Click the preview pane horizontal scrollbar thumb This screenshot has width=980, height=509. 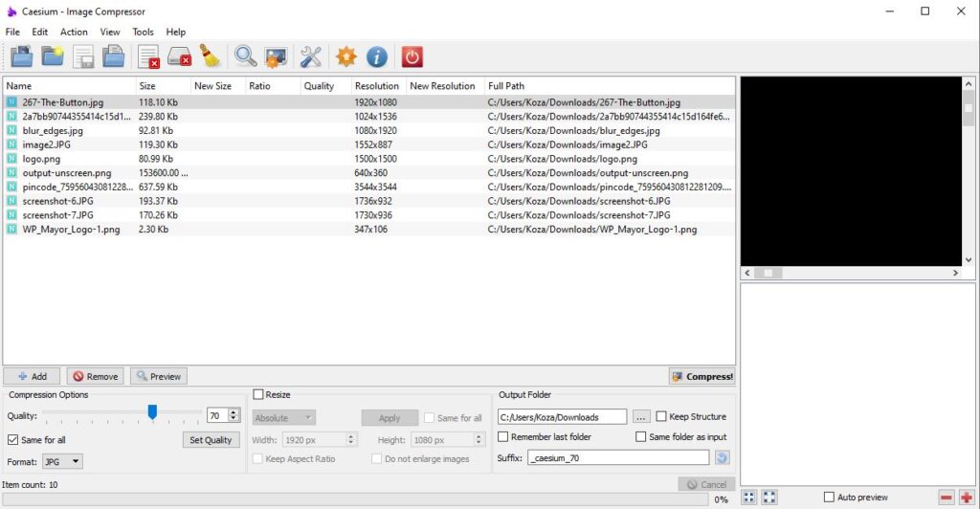click(x=768, y=273)
